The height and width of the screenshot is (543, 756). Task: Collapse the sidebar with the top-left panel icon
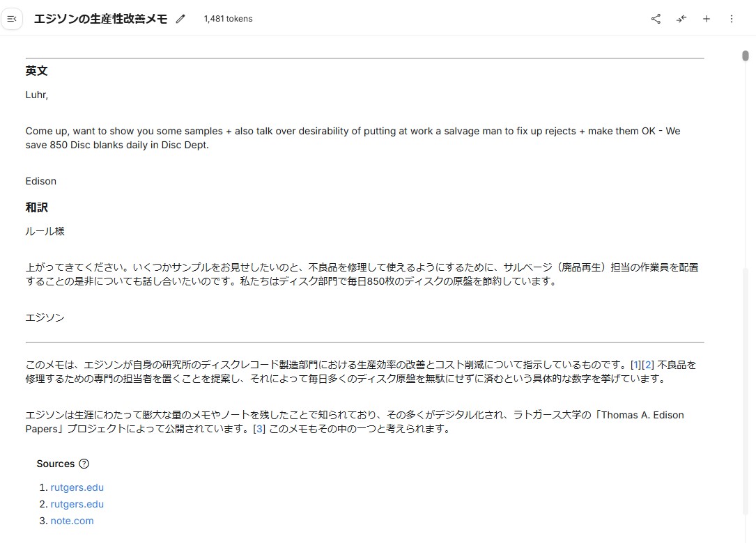click(x=12, y=19)
